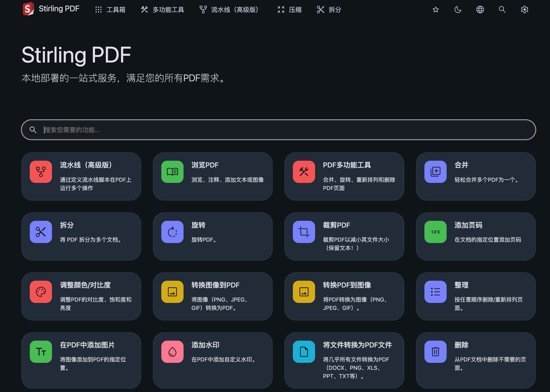This screenshot has height=392, width=550.
Task: Toggle the favorites star in navbar
Action: click(x=435, y=10)
